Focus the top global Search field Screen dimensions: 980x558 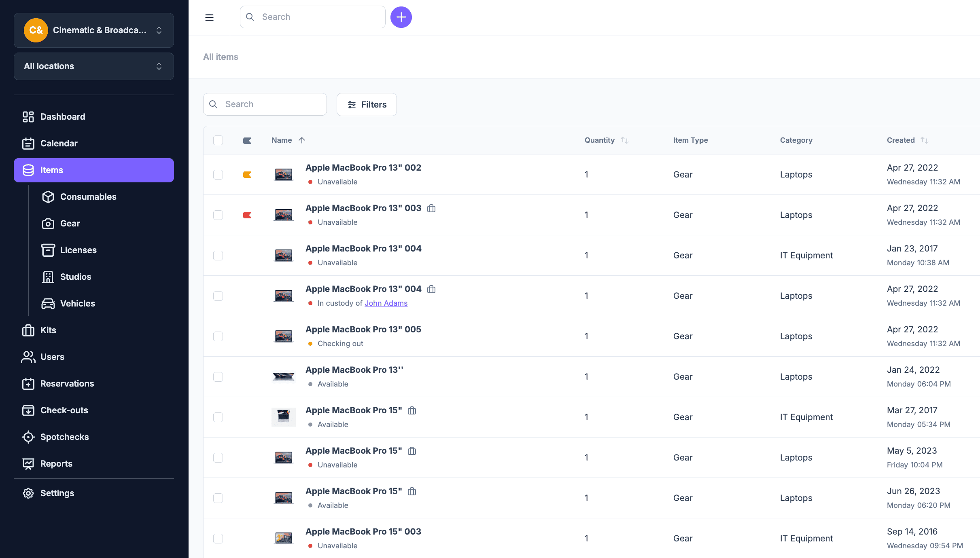click(313, 17)
